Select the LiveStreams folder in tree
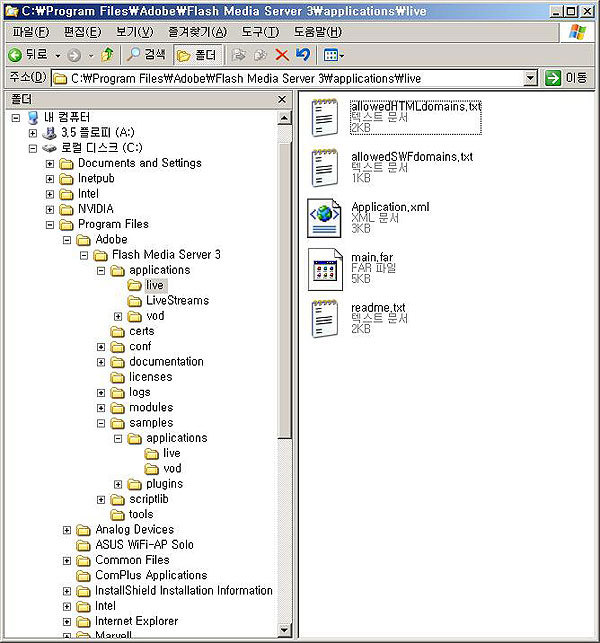This screenshot has height=643, width=600. tap(168, 301)
